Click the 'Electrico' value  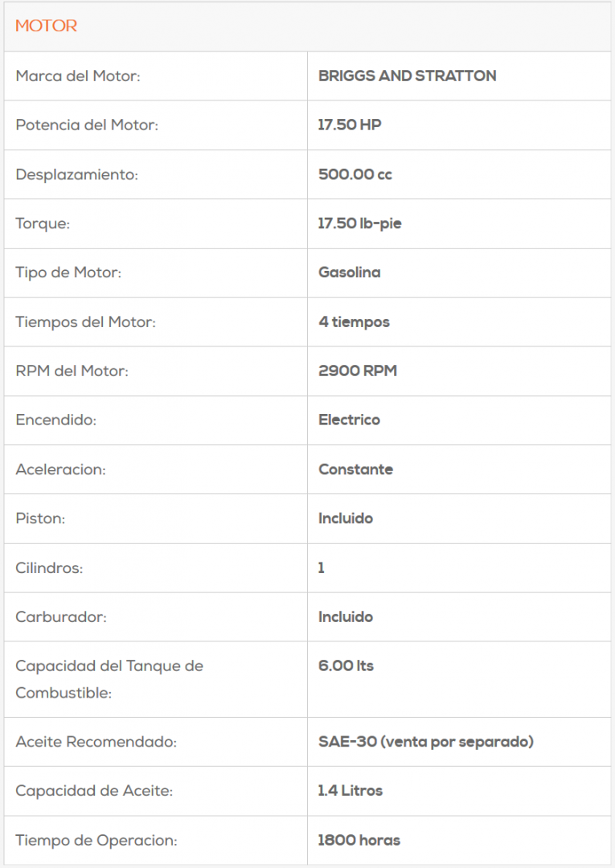coord(349,420)
